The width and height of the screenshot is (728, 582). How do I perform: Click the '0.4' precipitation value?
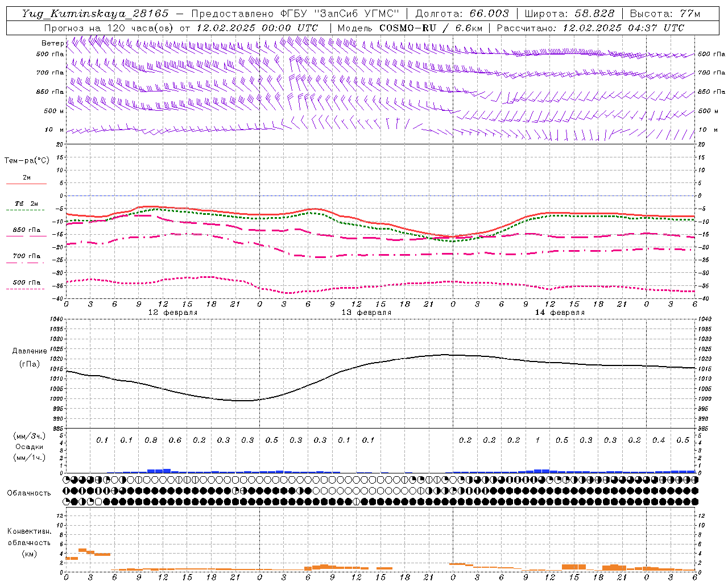[659, 440]
